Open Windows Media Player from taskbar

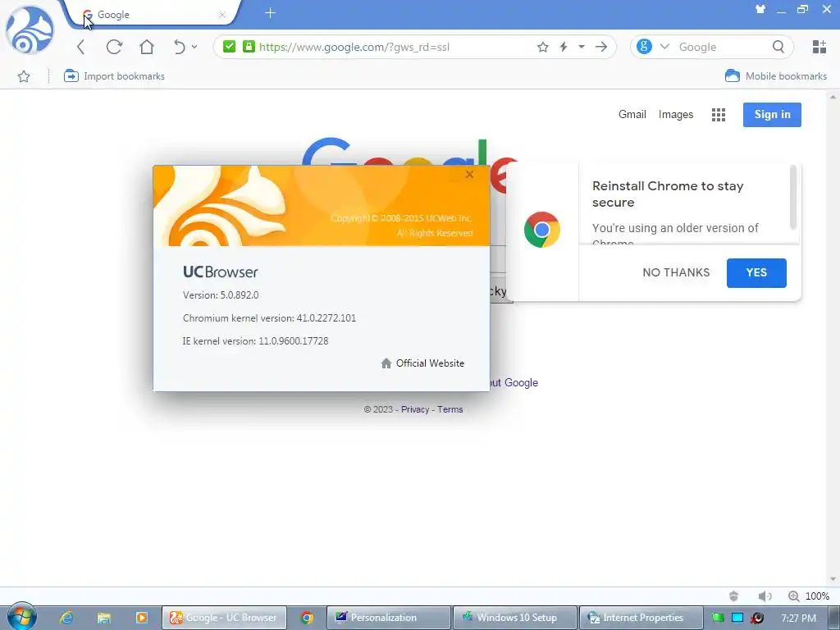pyautogui.click(x=141, y=618)
